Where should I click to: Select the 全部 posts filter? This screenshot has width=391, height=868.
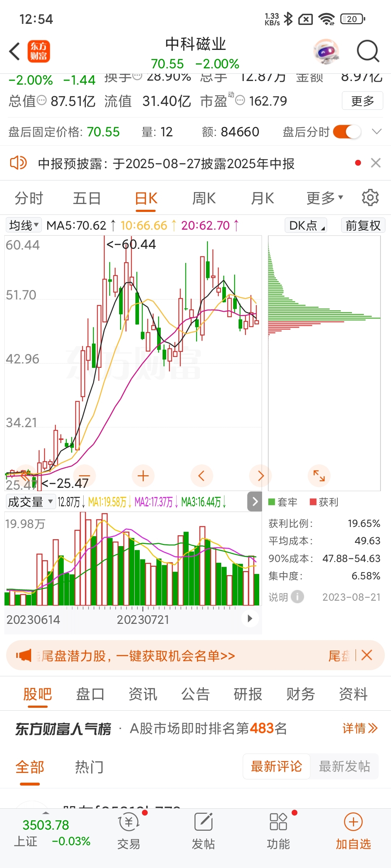[x=30, y=767]
